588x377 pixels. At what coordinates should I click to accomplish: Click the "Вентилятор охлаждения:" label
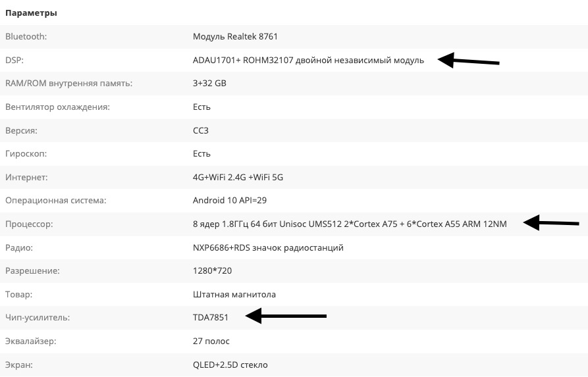coord(57,107)
